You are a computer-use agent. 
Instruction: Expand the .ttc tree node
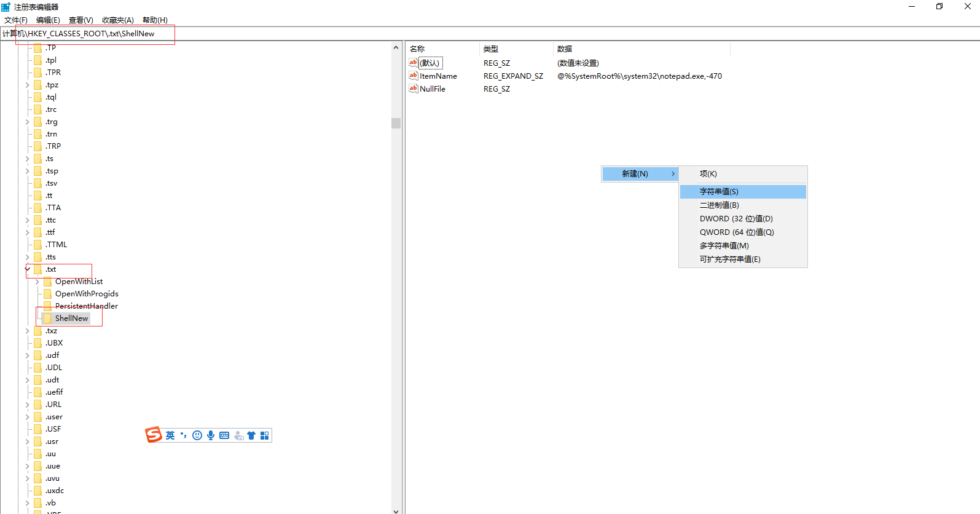28,219
